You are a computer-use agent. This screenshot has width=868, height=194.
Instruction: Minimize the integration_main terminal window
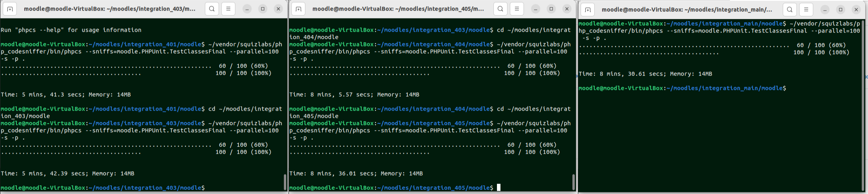825,9
